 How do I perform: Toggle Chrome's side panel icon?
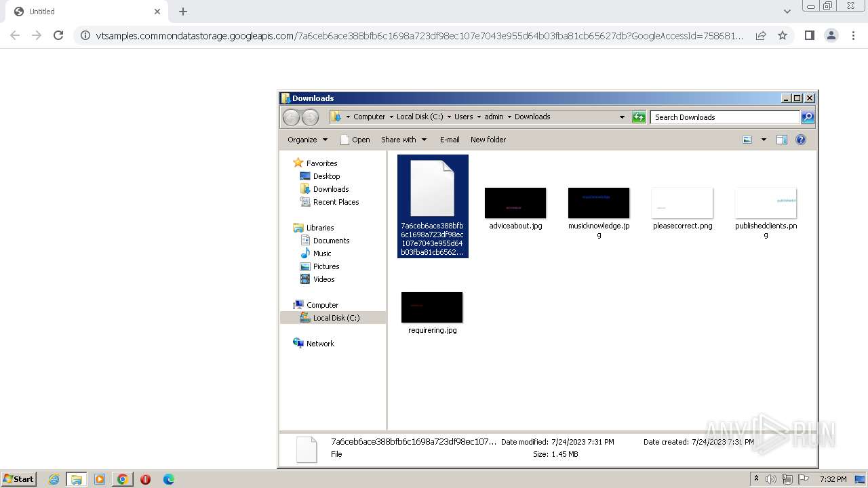[x=809, y=35]
